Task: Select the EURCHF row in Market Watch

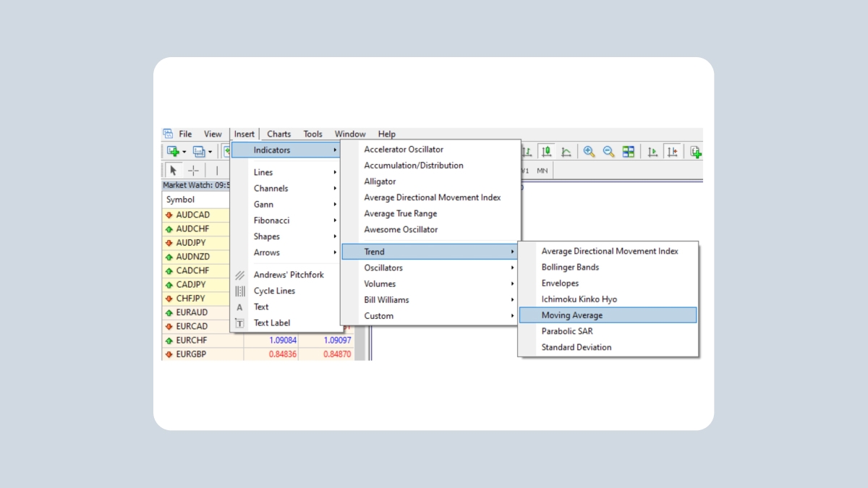Action: coord(258,341)
